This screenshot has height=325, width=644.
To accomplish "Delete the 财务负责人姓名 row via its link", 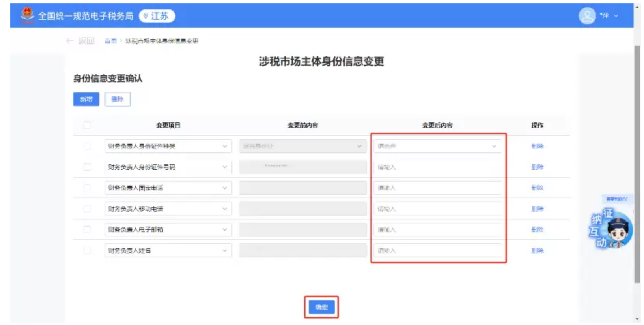I will click(x=537, y=250).
